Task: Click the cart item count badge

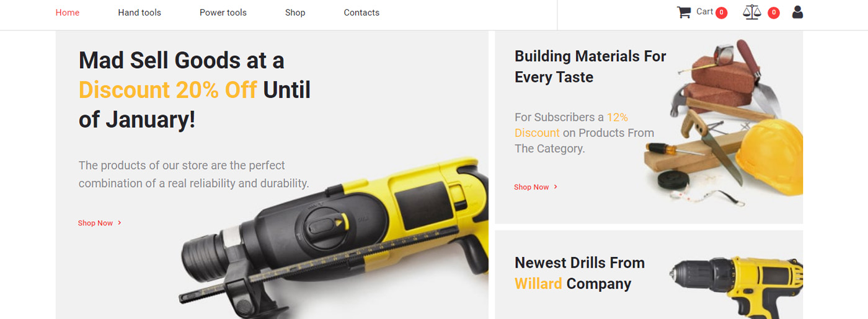Action: (721, 13)
